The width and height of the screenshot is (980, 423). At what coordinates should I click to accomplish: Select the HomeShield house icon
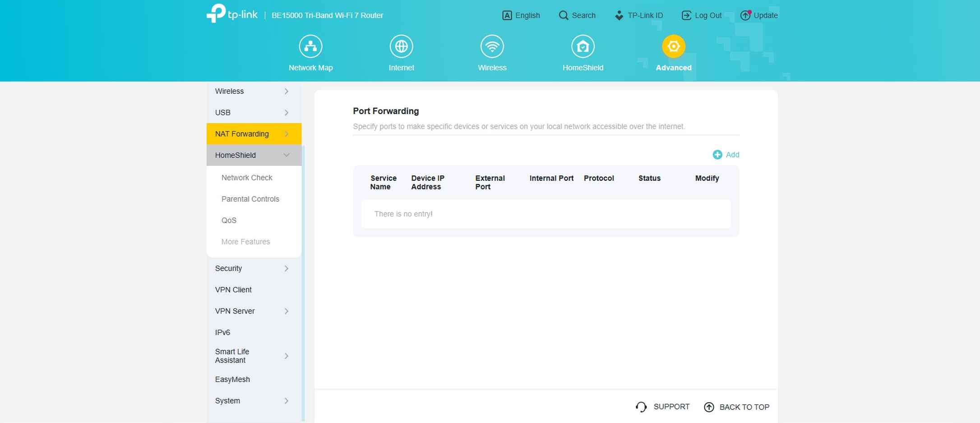582,46
